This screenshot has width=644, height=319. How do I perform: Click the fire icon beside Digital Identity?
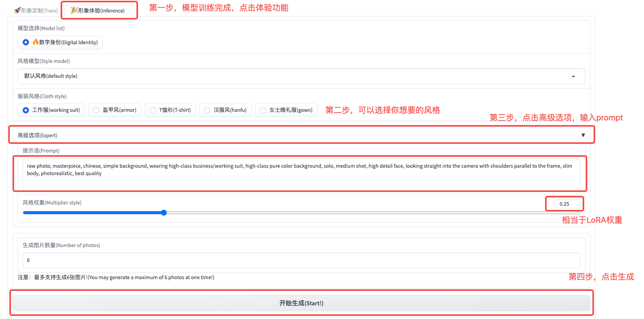36,42
